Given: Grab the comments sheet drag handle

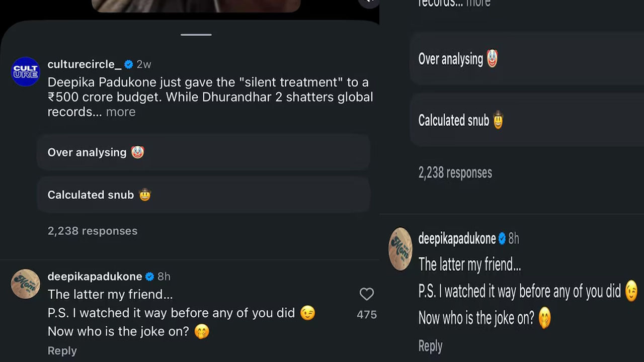Looking at the screenshot, I should click(196, 35).
